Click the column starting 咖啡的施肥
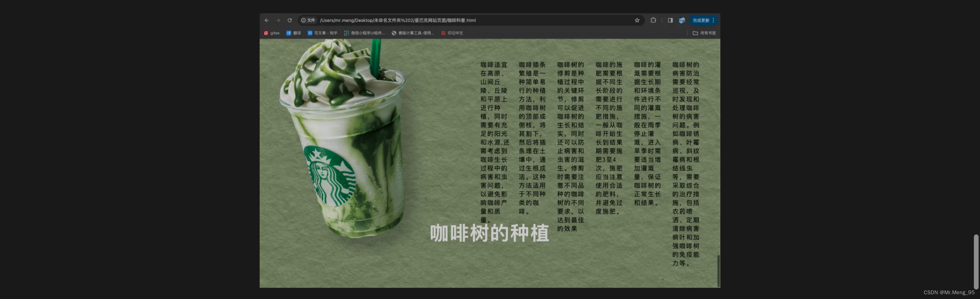 609,138
